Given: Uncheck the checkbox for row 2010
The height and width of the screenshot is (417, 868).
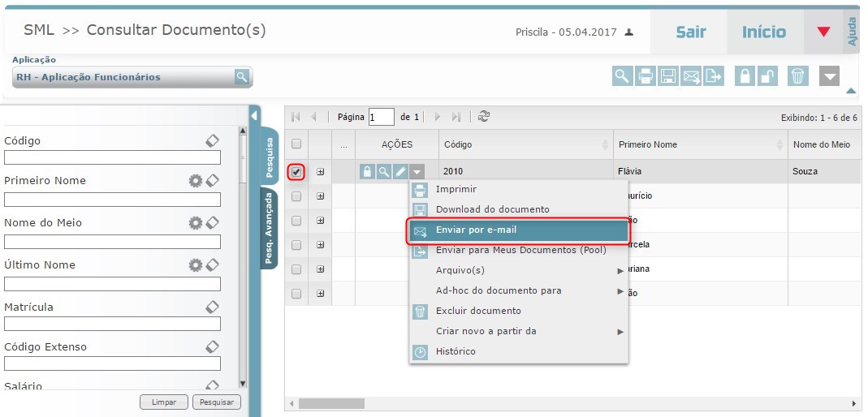Looking at the screenshot, I should coord(296,172).
